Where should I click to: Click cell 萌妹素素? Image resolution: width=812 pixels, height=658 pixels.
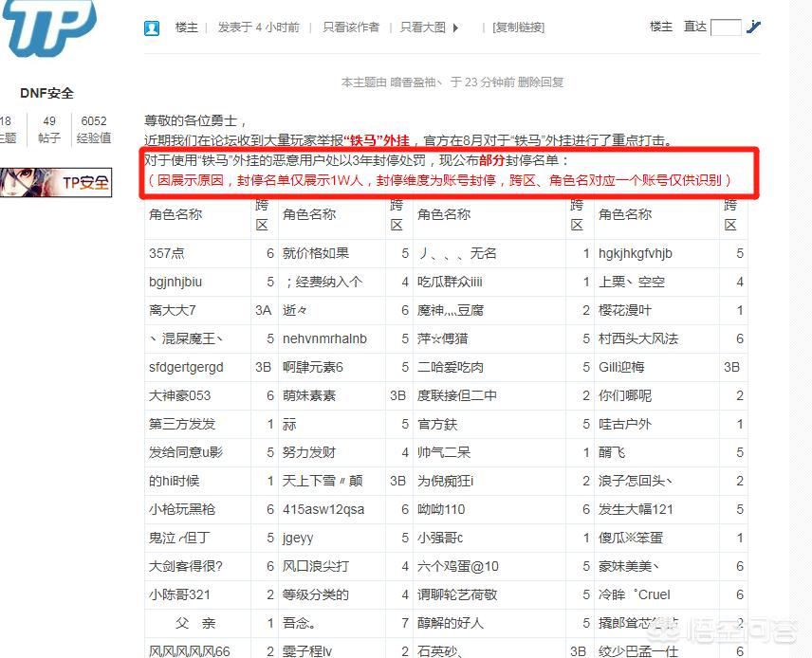309,395
